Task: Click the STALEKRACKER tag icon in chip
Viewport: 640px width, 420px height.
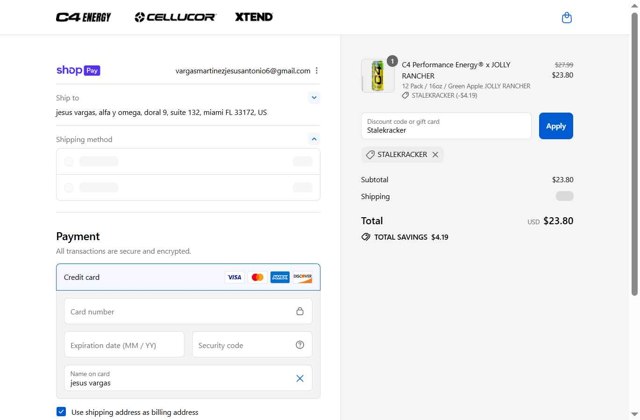Action: tap(370, 155)
